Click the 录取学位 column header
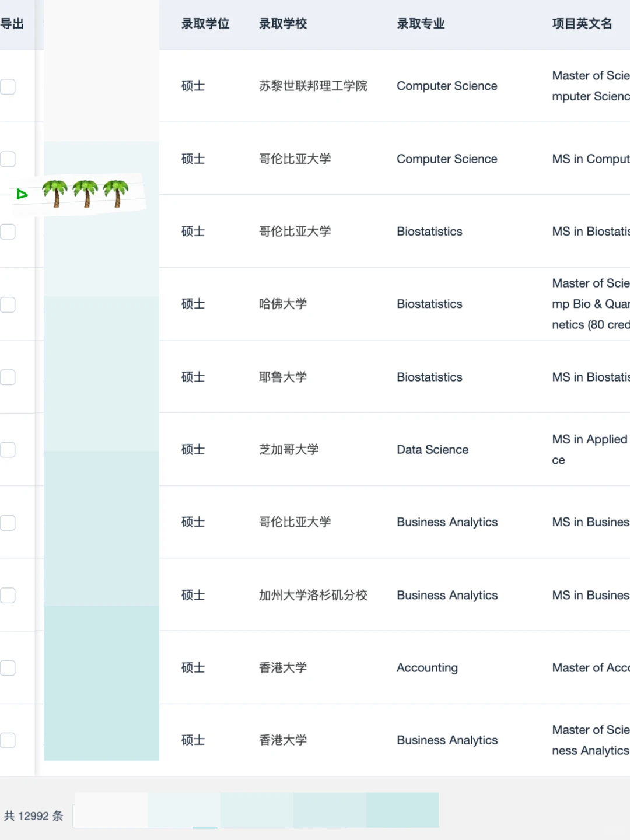This screenshot has height=840, width=630. click(x=205, y=24)
